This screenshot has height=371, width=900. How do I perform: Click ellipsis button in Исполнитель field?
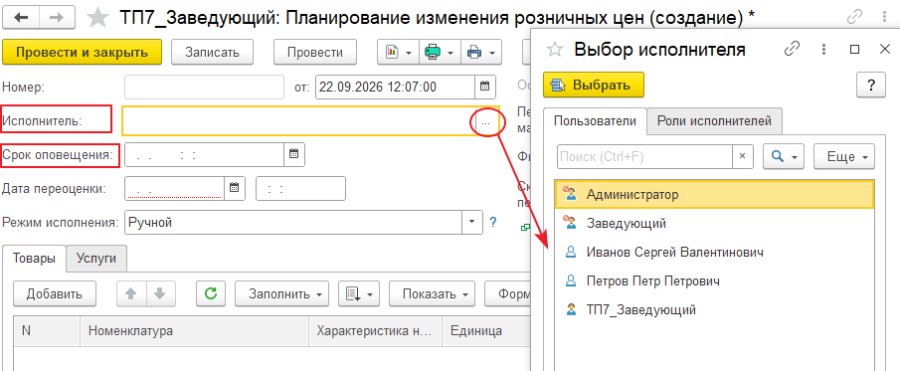[x=486, y=123]
